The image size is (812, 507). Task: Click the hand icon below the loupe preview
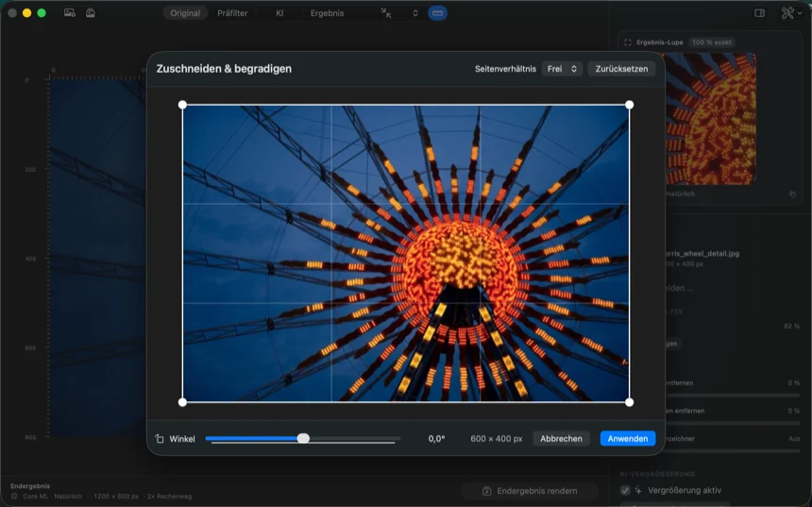[792, 194]
